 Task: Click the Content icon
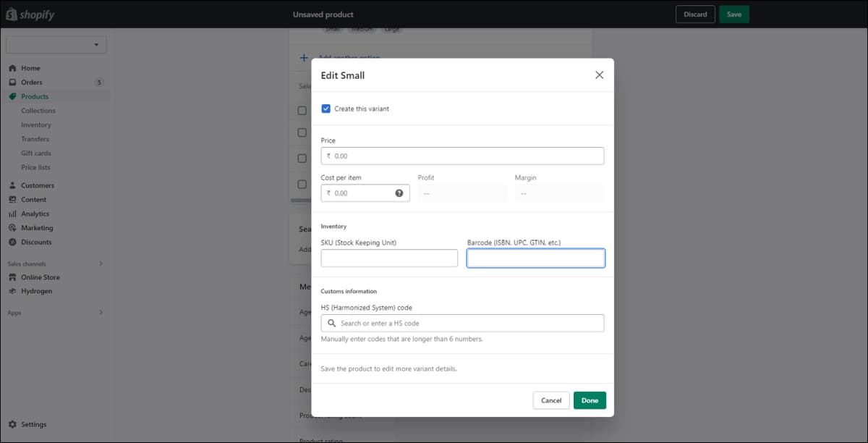[12, 200]
